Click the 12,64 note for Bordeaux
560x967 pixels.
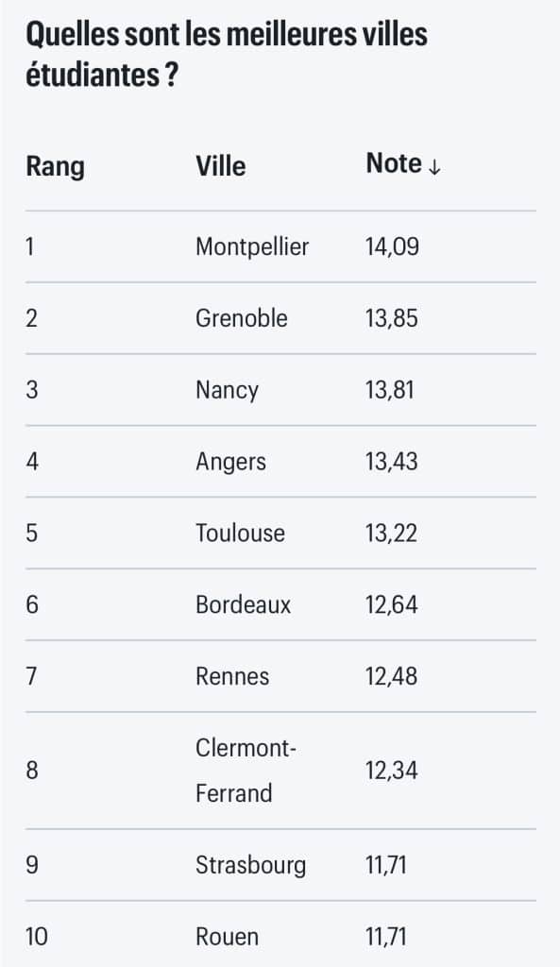(x=392, y=604)
